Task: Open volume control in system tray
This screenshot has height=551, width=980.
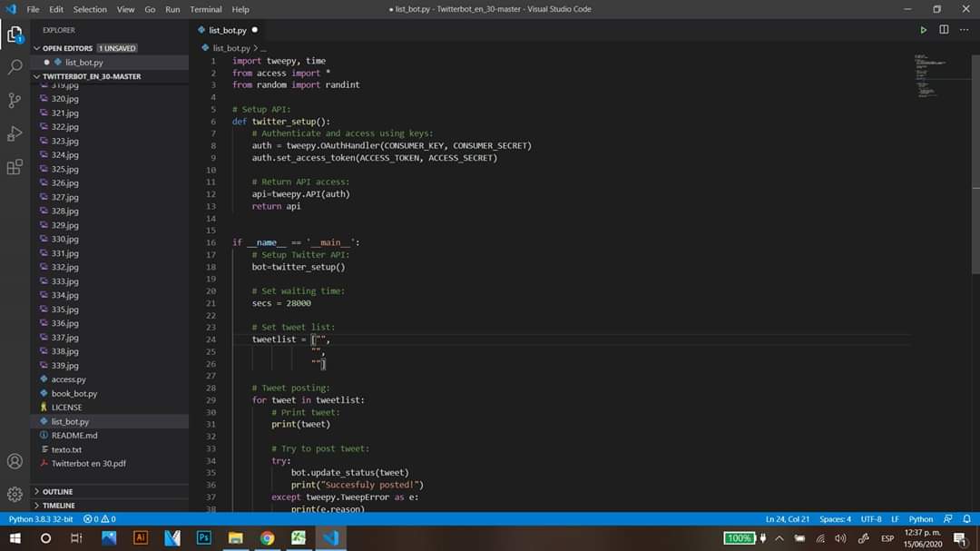Action: click(x=840, y=538)
